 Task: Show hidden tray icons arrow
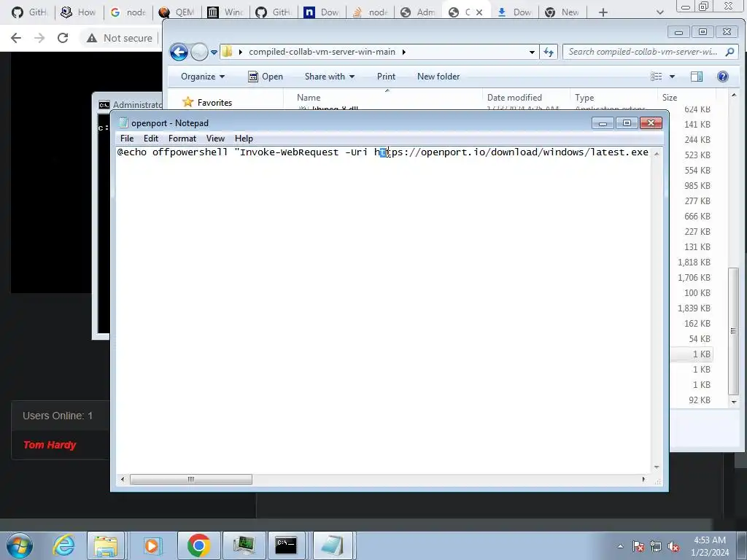pyautogui.click(x=620, y=546)
